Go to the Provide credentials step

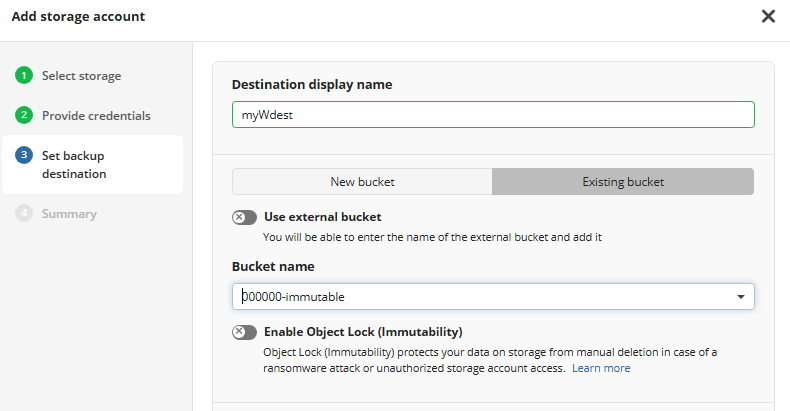click(x=96, y=115)
